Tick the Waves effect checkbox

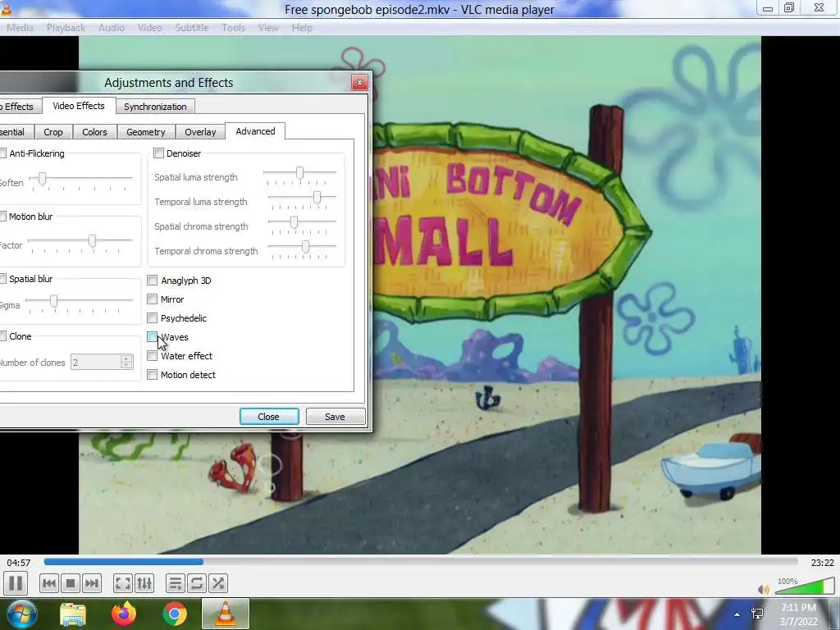click(x=152, y=337)
